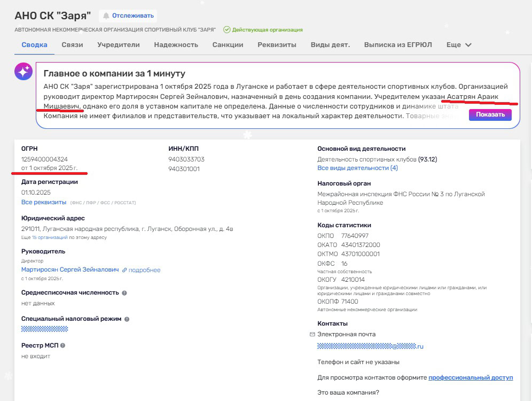This screenshot has width=532, height=401.
Task: Click help icon beside Среднесписочная численность
Action: pyautogui.click(x=124, y=293)
